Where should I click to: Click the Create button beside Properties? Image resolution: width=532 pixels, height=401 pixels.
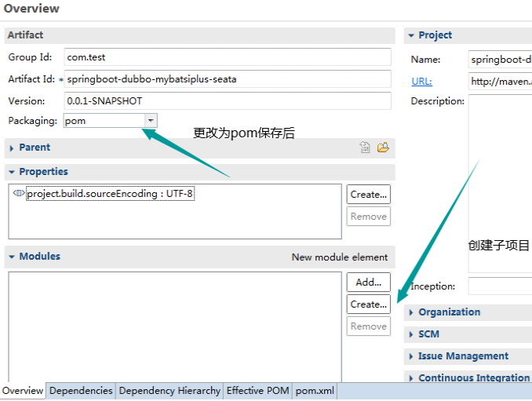tap(368, 195)
